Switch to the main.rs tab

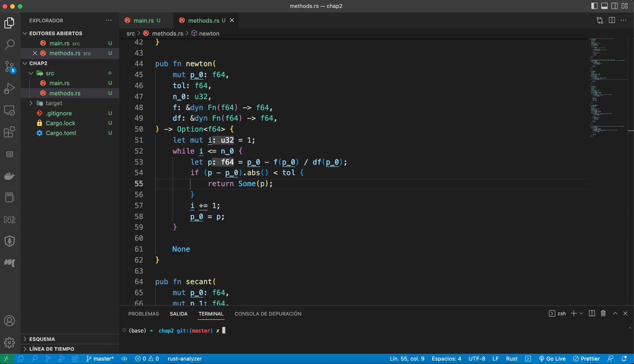pyautogui.click(x=145, y=20)
